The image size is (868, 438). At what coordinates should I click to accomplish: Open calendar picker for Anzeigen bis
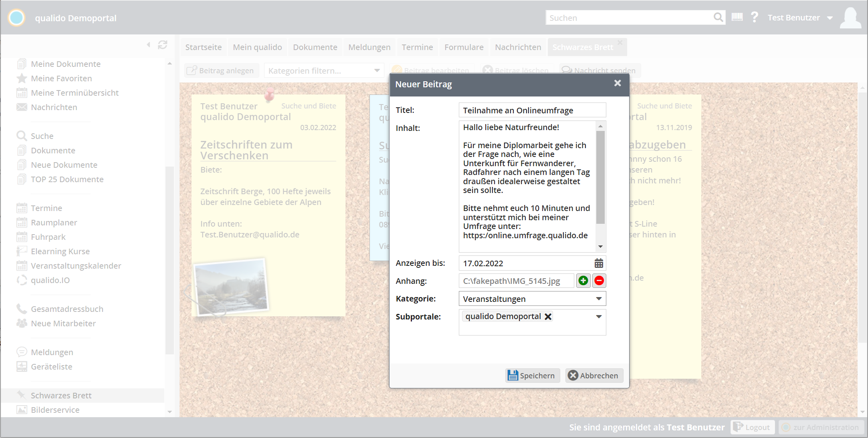tap(599, 263)
